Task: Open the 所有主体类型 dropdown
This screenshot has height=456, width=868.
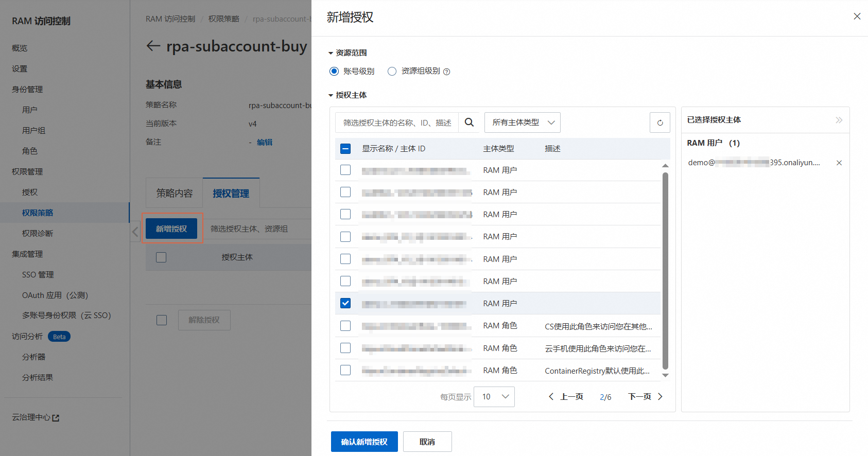Action: pyautogui.click(x=522, y=122)
